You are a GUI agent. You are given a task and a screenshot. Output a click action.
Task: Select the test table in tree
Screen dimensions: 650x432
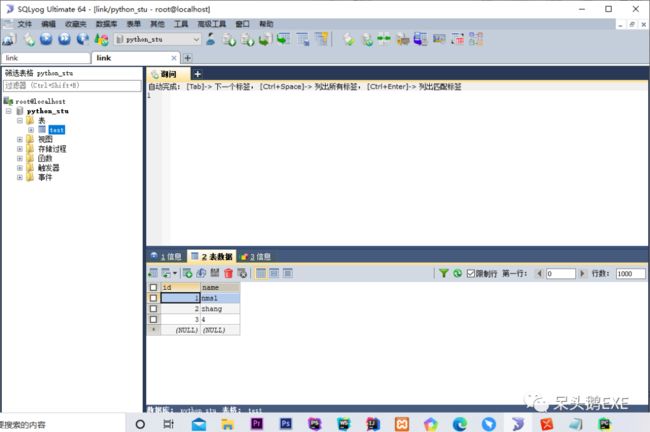(56, 130)
